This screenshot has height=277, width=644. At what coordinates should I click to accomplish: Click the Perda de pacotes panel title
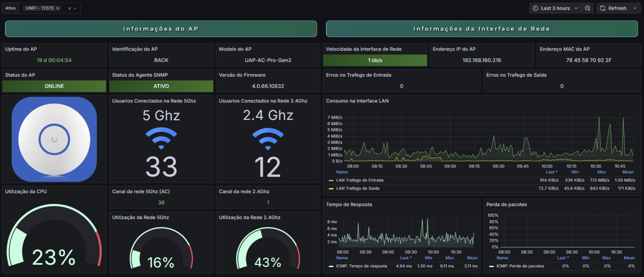coord(506,204)
